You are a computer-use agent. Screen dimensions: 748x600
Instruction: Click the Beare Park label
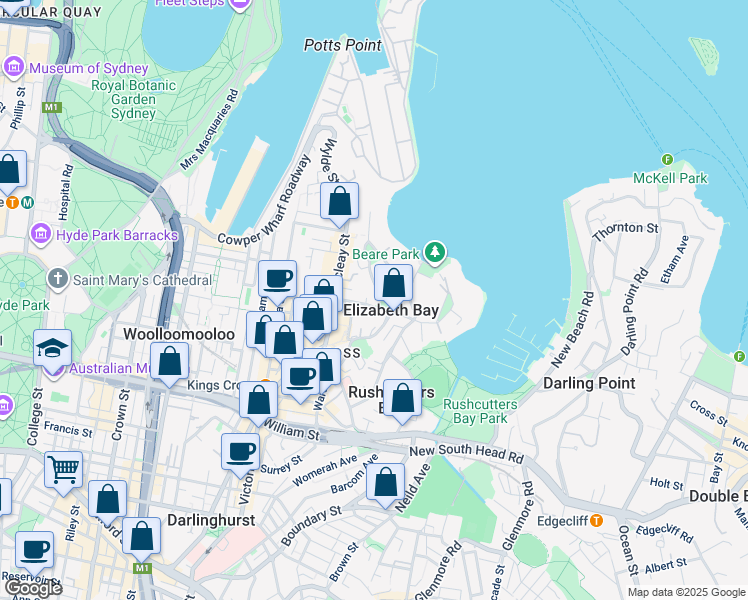[385, 254]
